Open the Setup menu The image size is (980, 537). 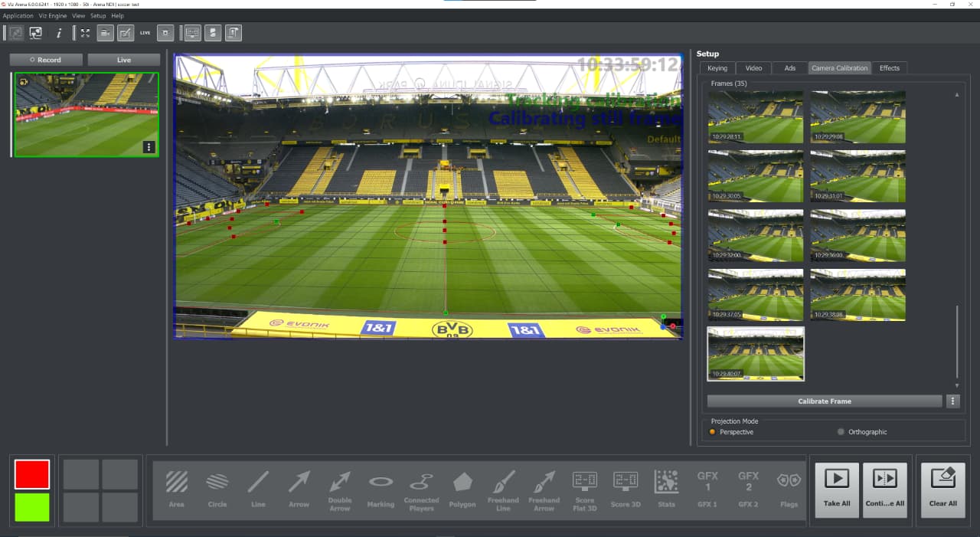pyautogui.click(x=97, y=15)
